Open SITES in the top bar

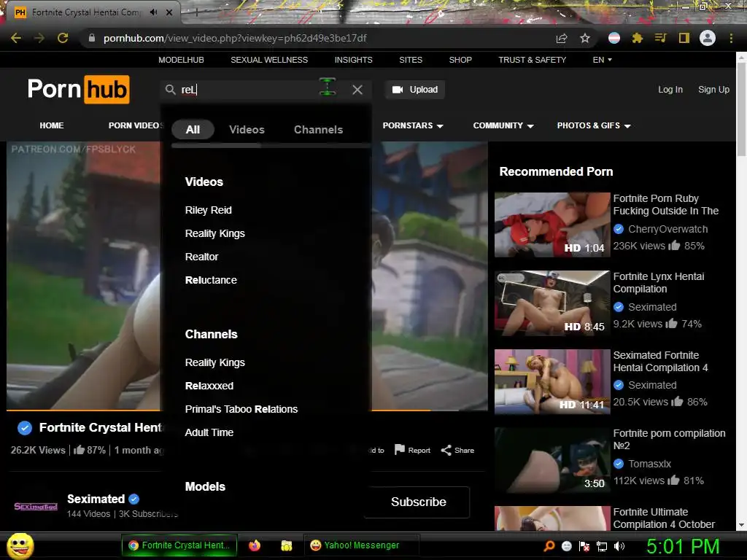(x=411, y=60)
